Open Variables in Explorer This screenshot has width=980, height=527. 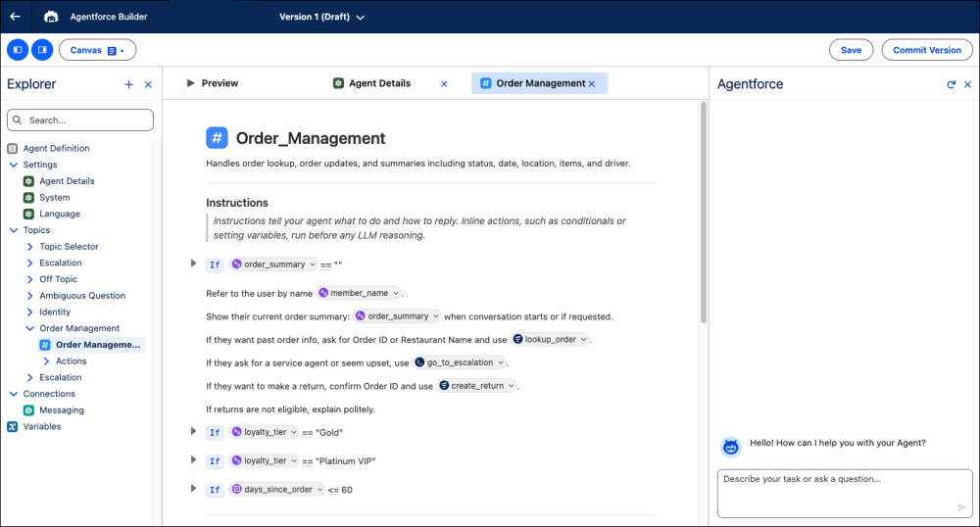[42, 426]
